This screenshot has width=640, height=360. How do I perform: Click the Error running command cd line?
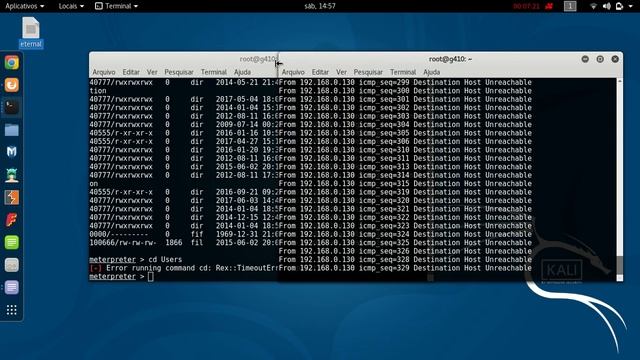click(184, 268)
